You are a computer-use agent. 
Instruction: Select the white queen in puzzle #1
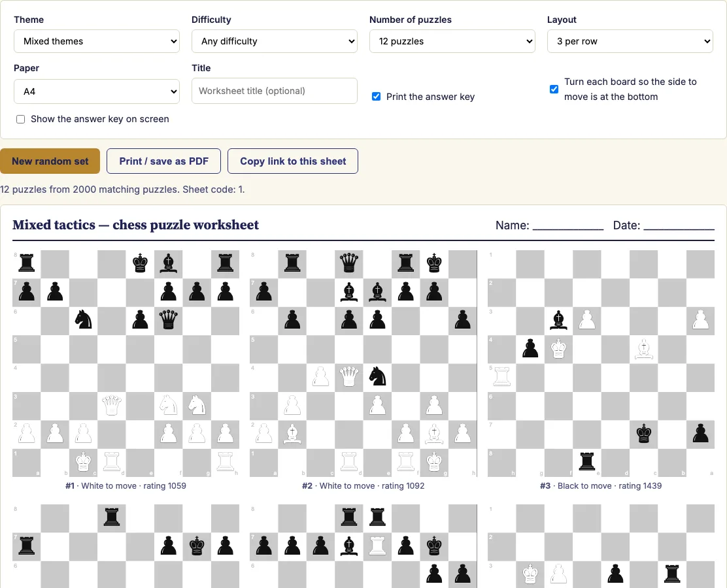[x=112, y=405]
